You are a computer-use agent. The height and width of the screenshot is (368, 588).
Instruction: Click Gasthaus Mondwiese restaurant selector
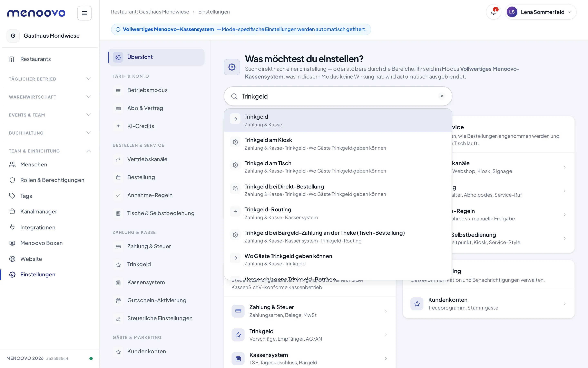click(50, 36)
